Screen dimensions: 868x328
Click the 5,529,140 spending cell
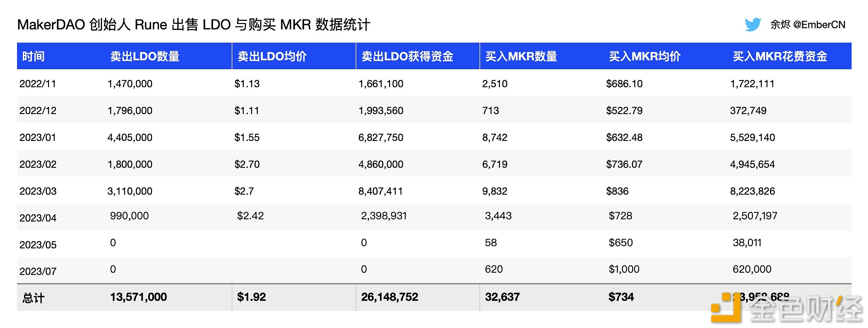click(x=753, y=137)
